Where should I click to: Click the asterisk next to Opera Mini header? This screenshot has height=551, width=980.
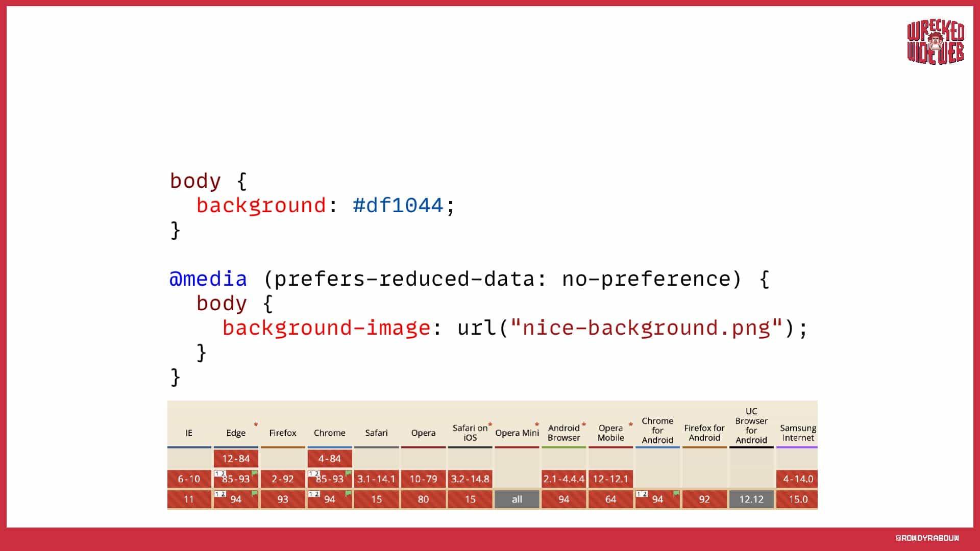pos(537,424)
